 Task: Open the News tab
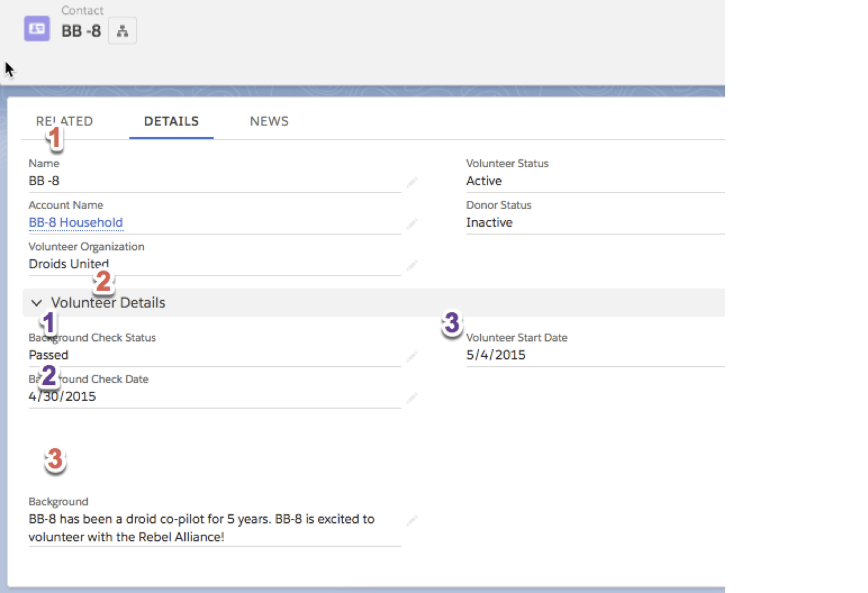269,121
